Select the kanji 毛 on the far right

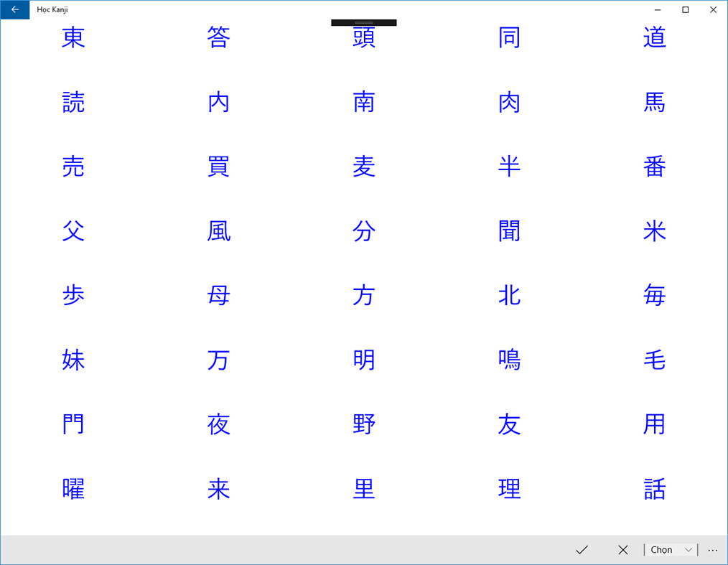(x=654, y=360)
